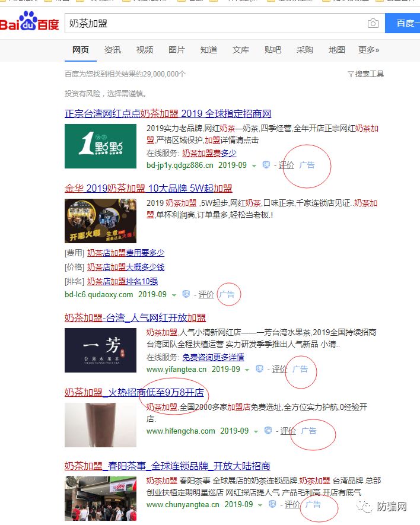The height and width of the screenshot is (525, 420).
Task: Open result 正宗台湾网红点点奶茶加盟 2019
Action: (168, 113)
